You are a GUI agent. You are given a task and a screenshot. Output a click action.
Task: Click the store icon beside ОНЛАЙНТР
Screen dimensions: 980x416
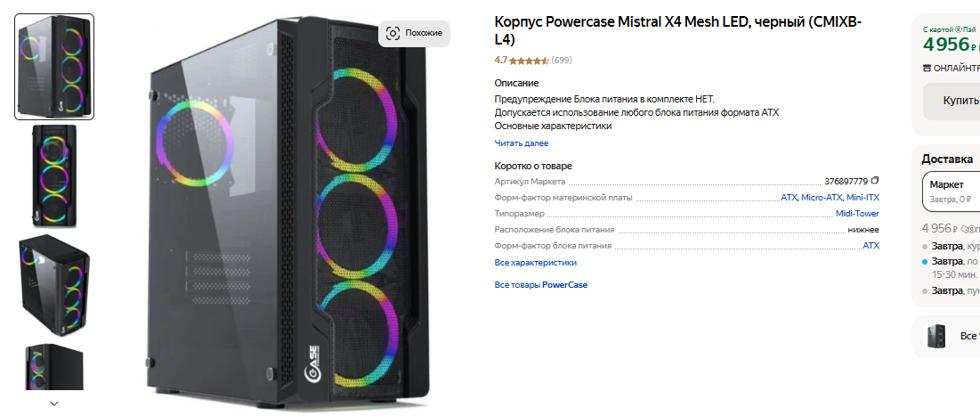pyautogui.click(x=927, y=68)
